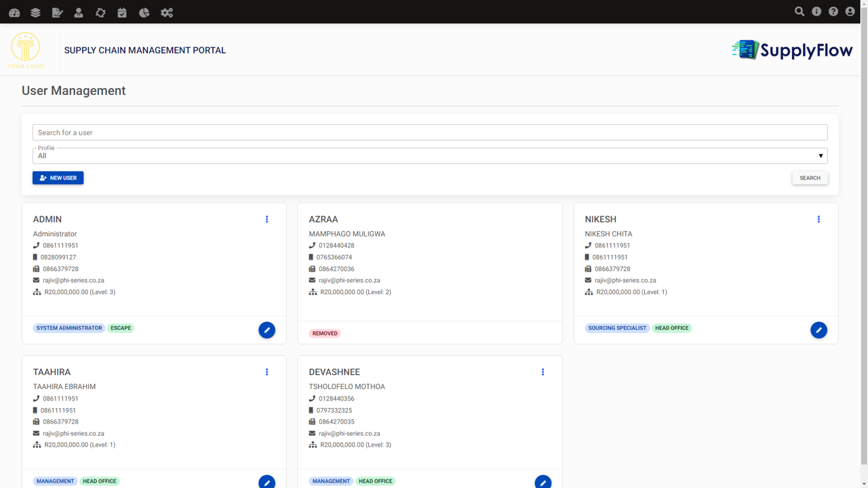Click the stacked layers icon in top bar
Screen dimensions: 868x488
pos(35,12)
